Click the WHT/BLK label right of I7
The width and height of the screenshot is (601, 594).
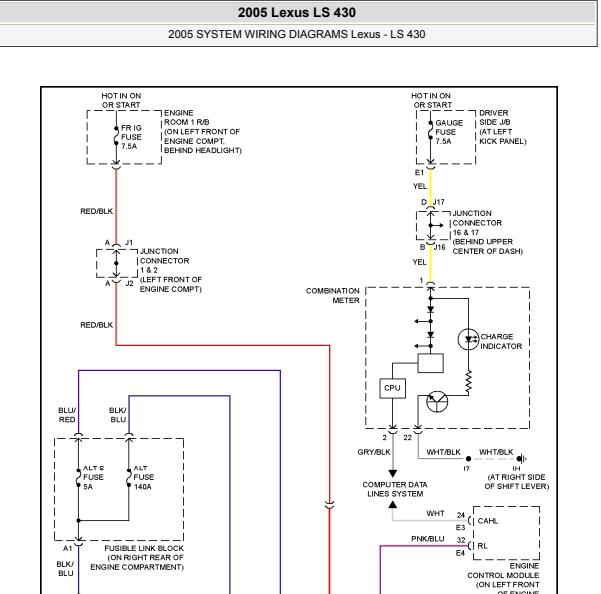pyautogui.click(x=496, y=452)
